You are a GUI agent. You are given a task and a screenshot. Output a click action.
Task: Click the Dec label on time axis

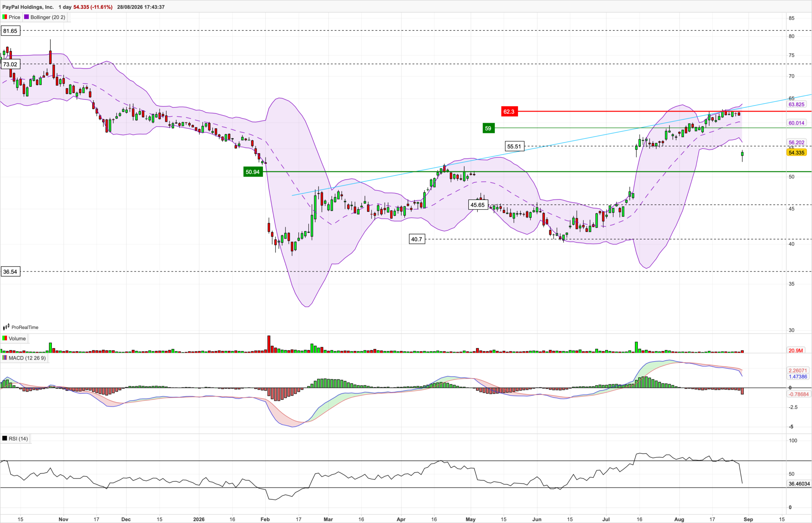(126, 519)
